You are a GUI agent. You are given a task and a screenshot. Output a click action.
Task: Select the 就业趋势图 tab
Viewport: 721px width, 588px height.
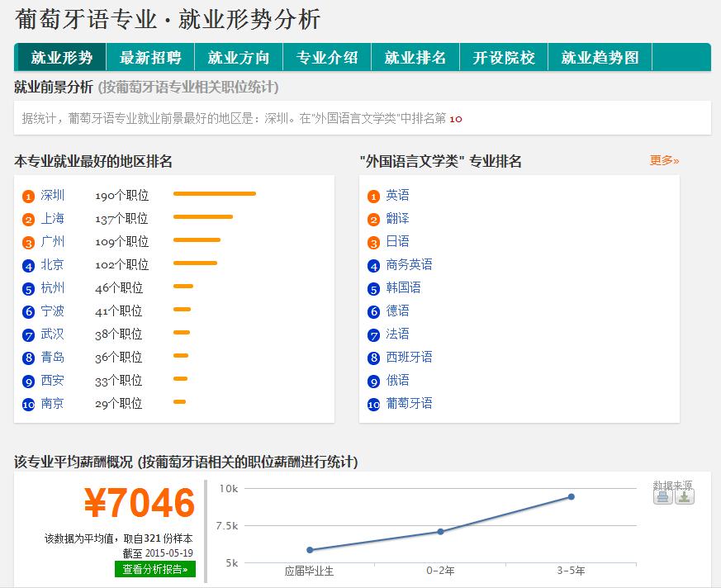click(x=600, y=58)
